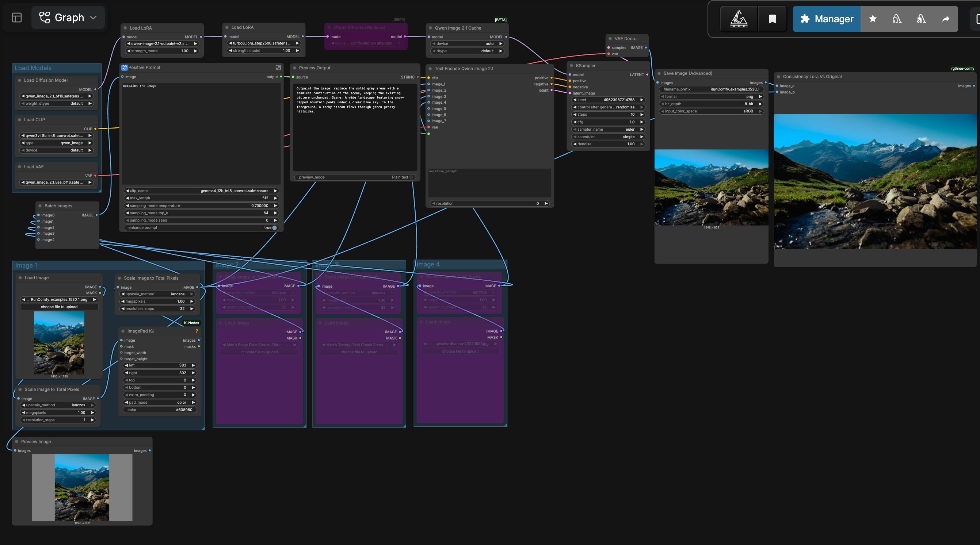Screen dimensions: 980x545
Task: Open the Manager menu
Action: coord(827,19)
